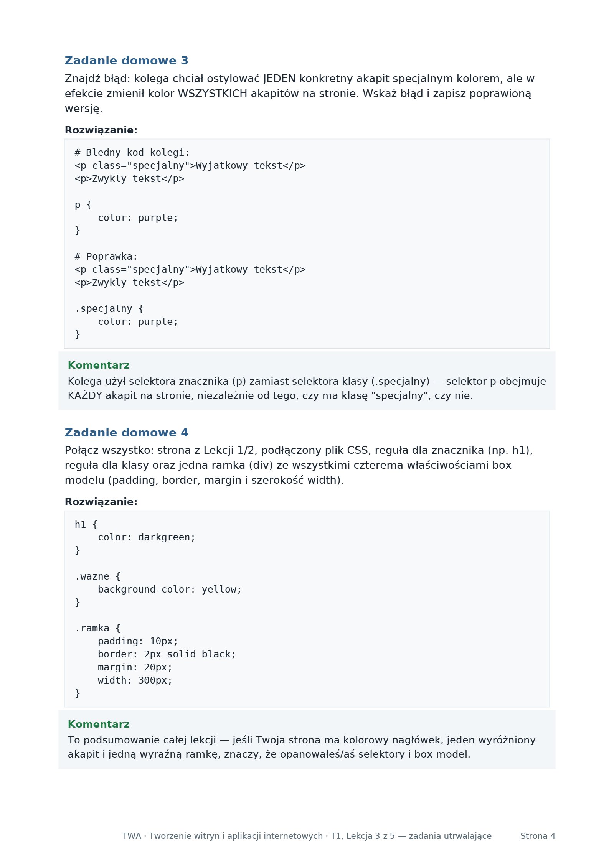Click the heading Zadanie domowe 4
This screenshot has height=868, width=614.
click(x=126, y=433)
